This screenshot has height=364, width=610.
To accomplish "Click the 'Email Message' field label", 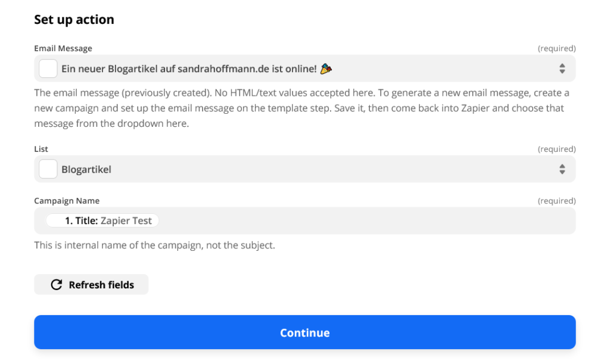I will pyautogui.click(x=63, y=48).
